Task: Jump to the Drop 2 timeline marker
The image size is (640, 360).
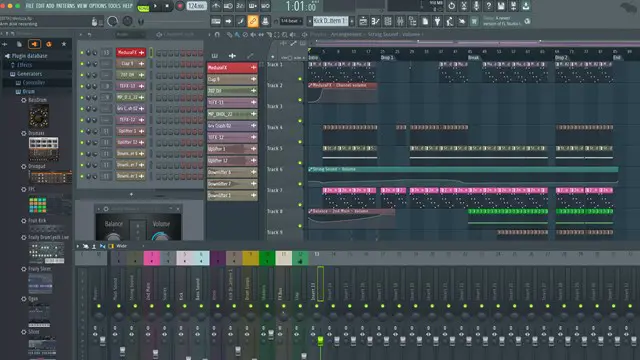Action: click(x=561, y=58)
